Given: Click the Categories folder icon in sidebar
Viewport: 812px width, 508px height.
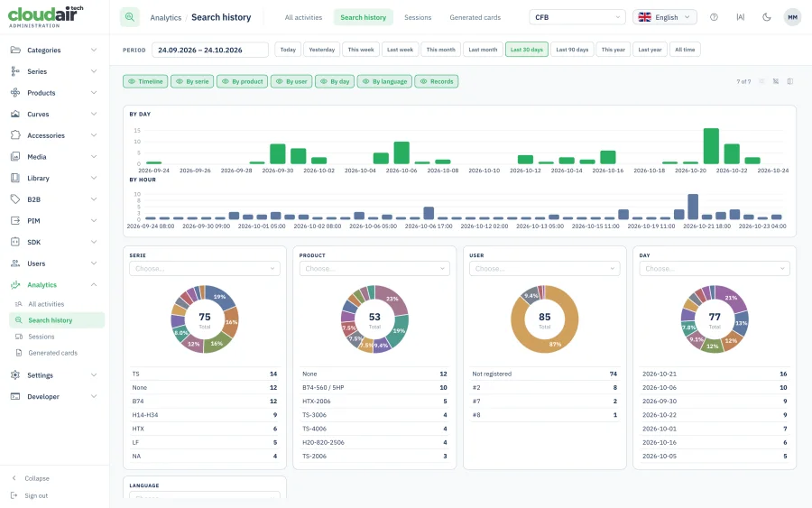Looking at the screenshot, I should [15, 50].
